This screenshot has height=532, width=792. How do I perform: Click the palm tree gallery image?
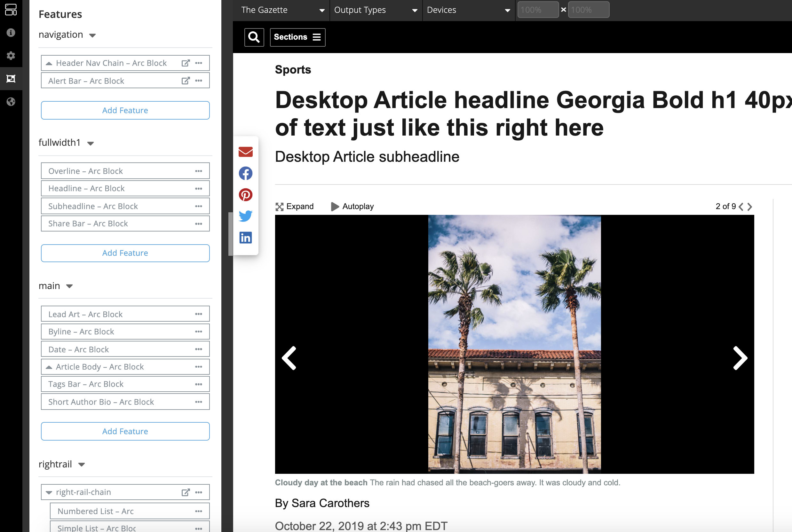(x=514, y=344)
